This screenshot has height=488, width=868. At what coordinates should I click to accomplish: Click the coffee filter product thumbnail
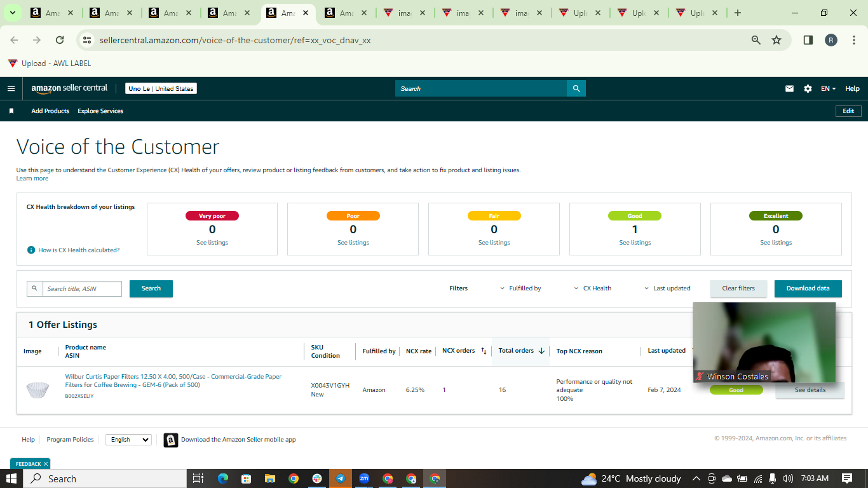pos(37,390)
